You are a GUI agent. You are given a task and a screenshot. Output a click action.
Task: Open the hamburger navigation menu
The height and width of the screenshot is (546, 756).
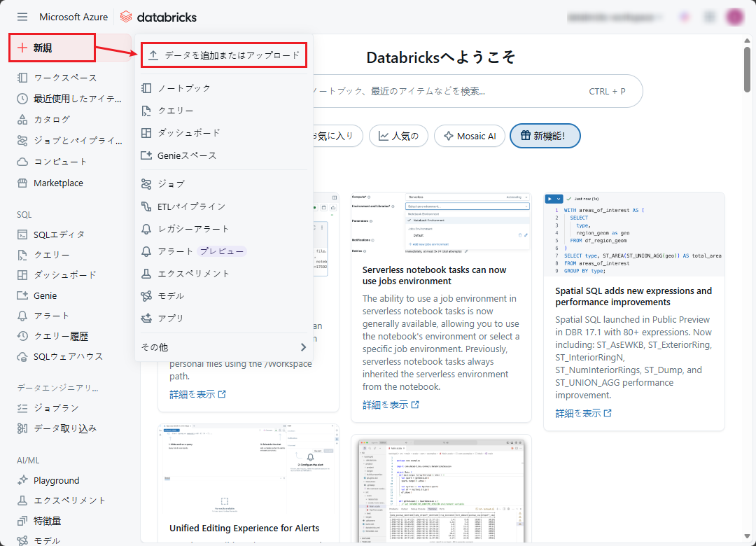(22, 17)
